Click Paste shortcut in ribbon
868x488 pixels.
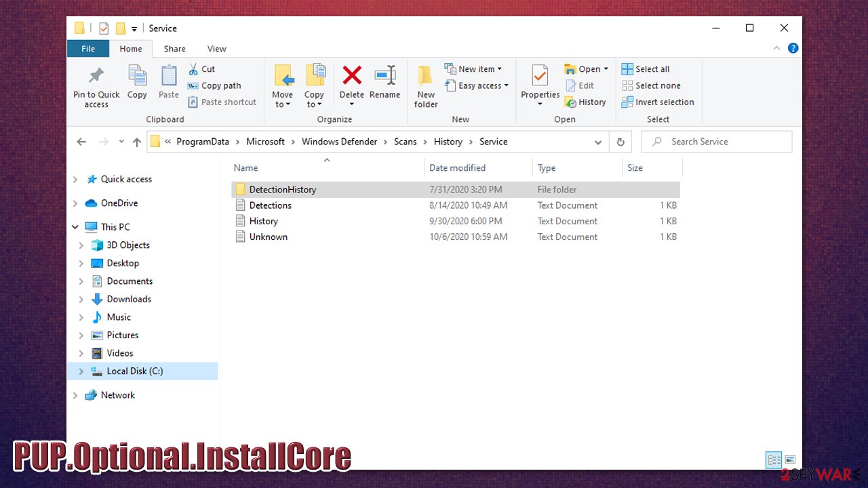click(222, 102)
